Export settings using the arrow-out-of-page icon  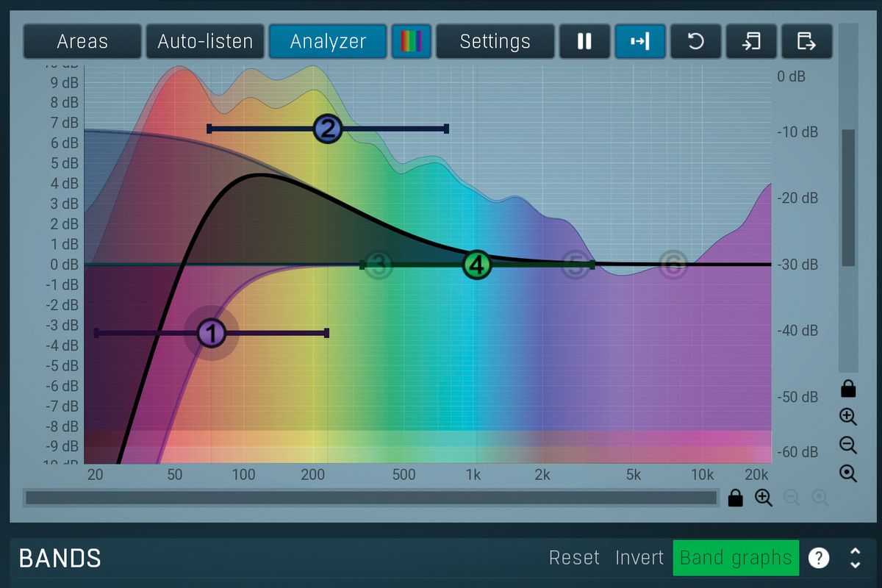806,42
